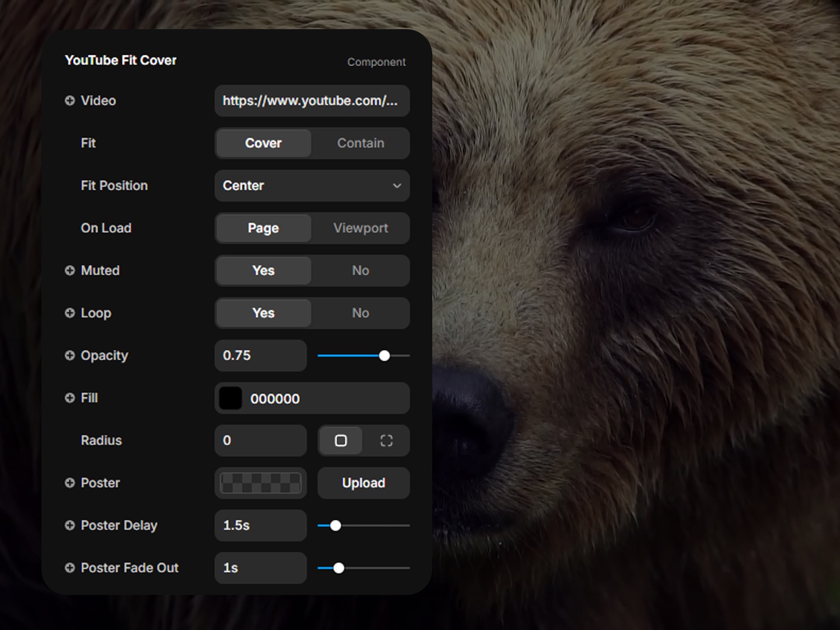Click the plus icon beside Video
The image size is (840, 630).
point(70,101)
